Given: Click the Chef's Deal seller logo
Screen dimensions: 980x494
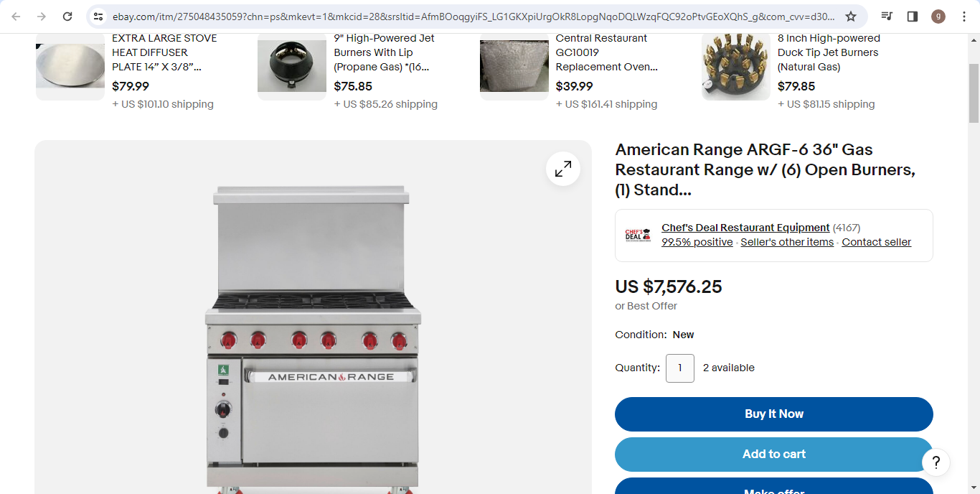Looking at the screenshot, I should click(x=638, y=235).
